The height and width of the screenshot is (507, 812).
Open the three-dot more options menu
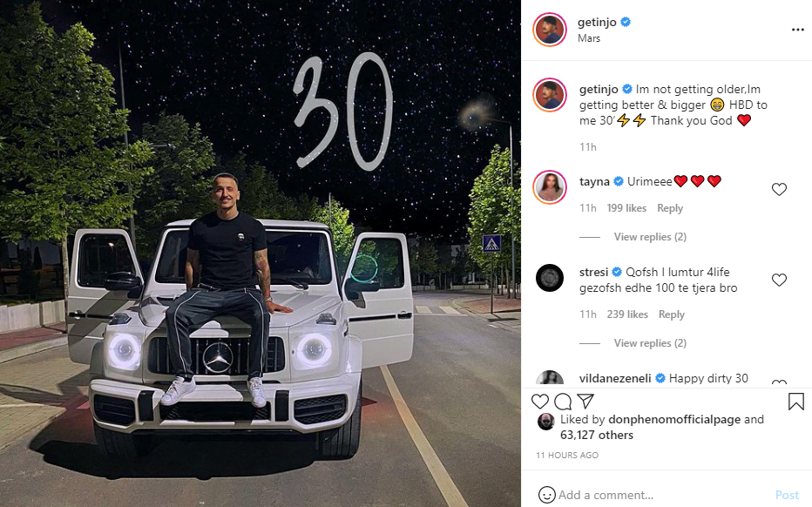797,30
